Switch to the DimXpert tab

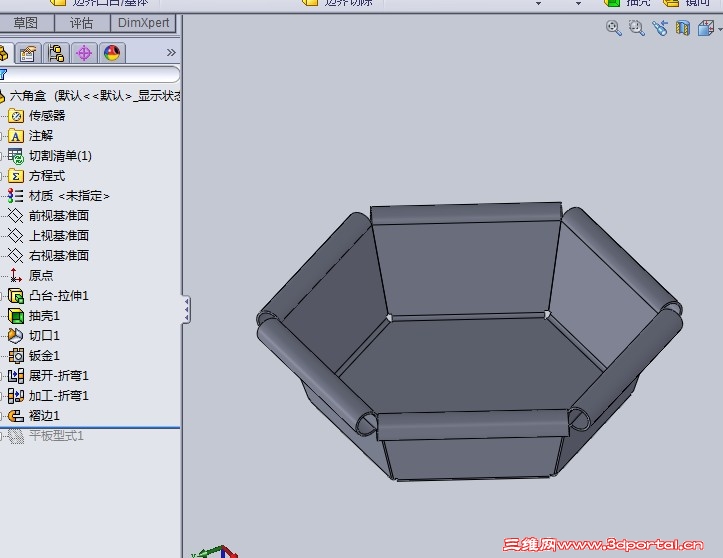coord(143,23)
